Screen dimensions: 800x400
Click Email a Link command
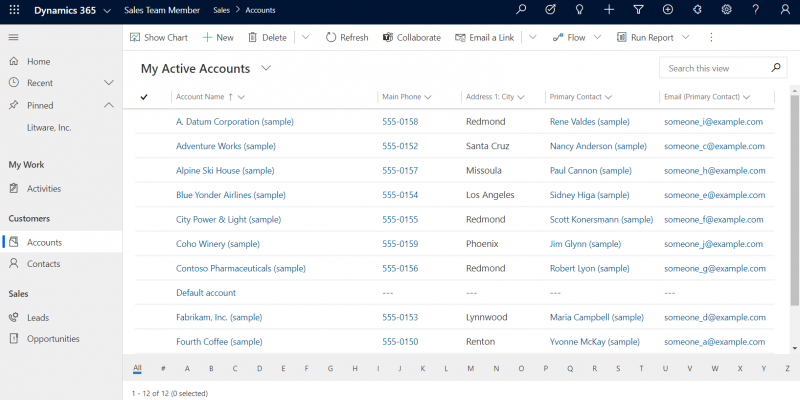(x=485, y=37)
